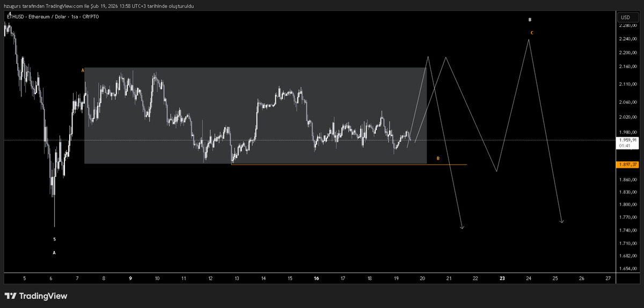Open the TradingView logo link
This screenshot has width=644, height=308.
point(35,296)
